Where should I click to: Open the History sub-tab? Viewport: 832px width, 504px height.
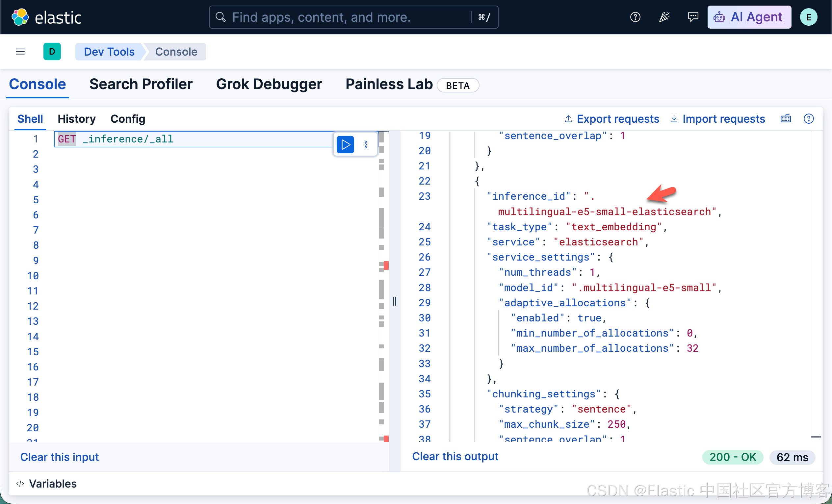77,119
